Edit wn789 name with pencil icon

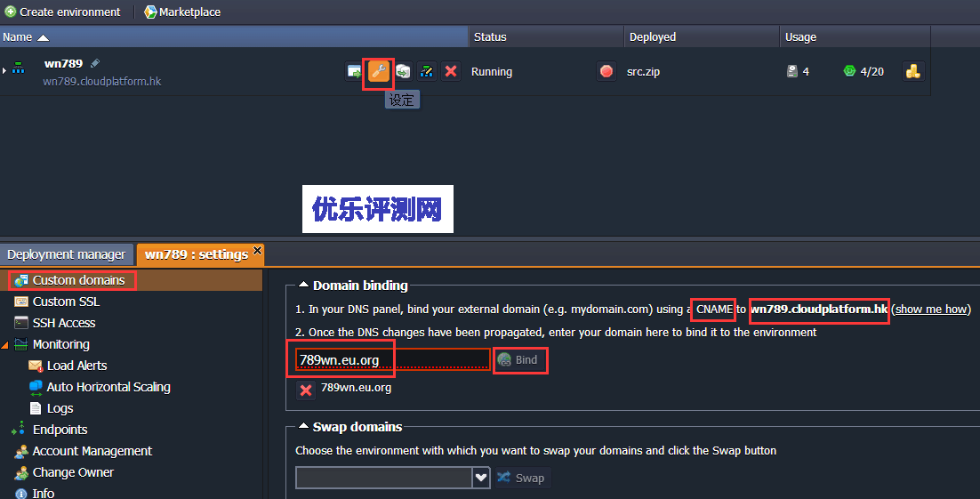[95, 63]
